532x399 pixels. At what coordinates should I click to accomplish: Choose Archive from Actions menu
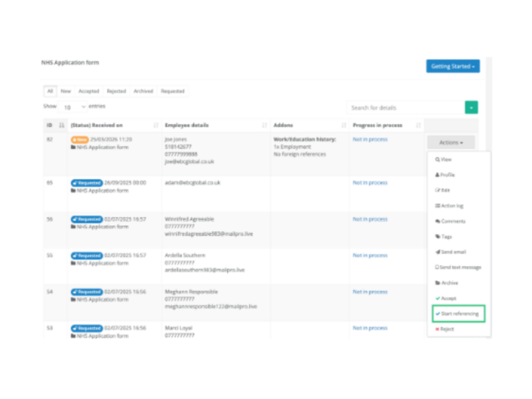point(447,283)
